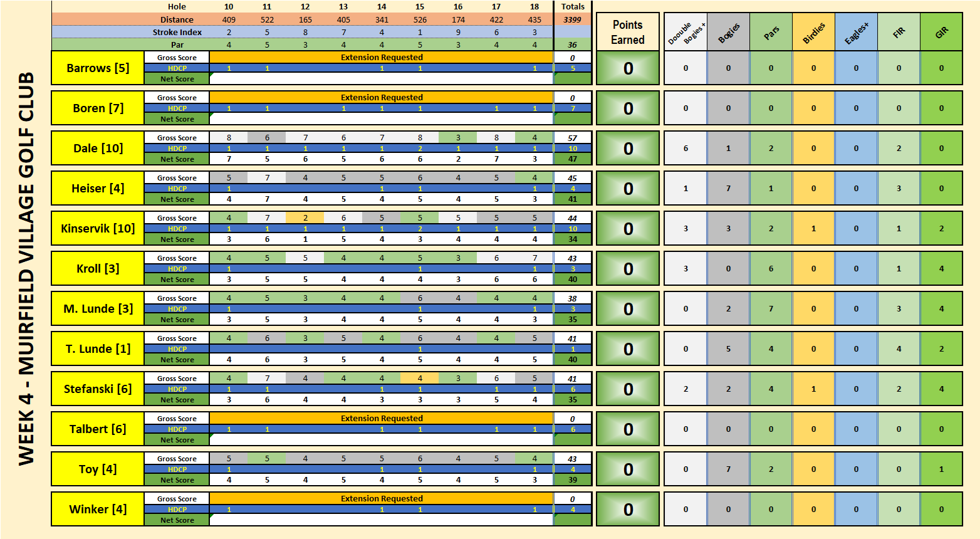Viewport: 980px width, 539px height.
Task: Click the T. Lunde [1] name cell
Action: click(x=98, y=349)
